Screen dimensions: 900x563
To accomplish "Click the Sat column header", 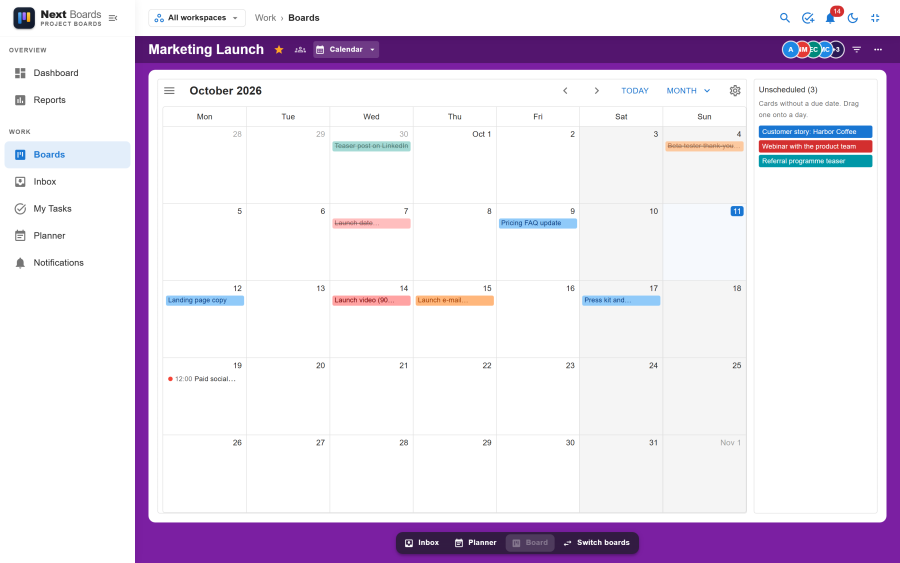I will (x=621, y=117).
